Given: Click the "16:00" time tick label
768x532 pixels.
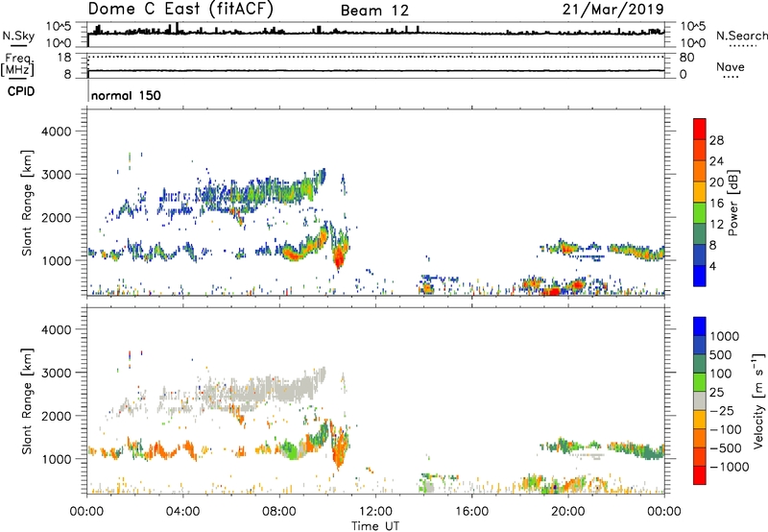Looking at the screenshot, I should (471, 512).
